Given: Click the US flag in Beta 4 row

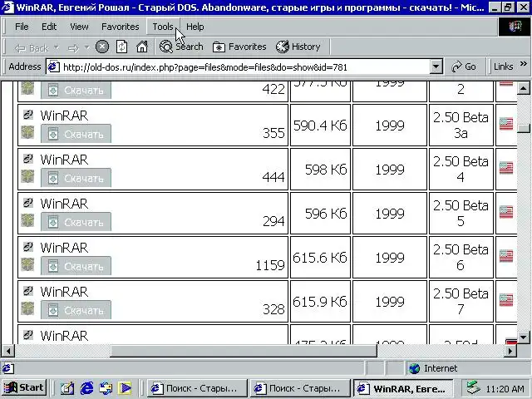Looking at the screenshot, I should (x=506, y=168).
